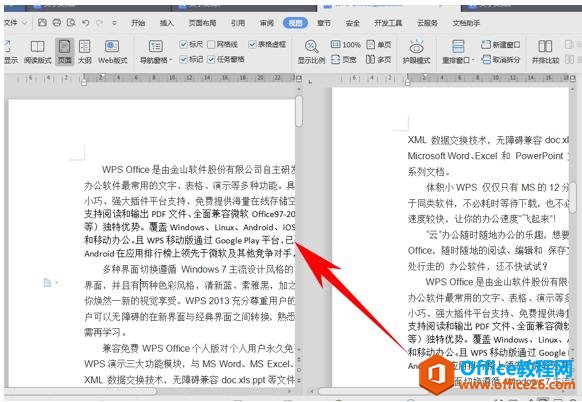Open the 章节 tab
The width and height of the screenshot is (582, 402).
coord(324,23)
